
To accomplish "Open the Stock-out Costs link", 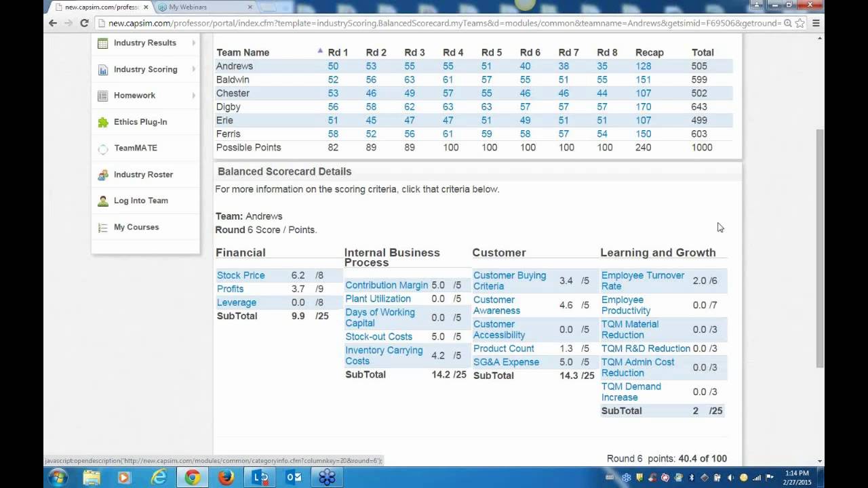I will click(x=378, y=337).
